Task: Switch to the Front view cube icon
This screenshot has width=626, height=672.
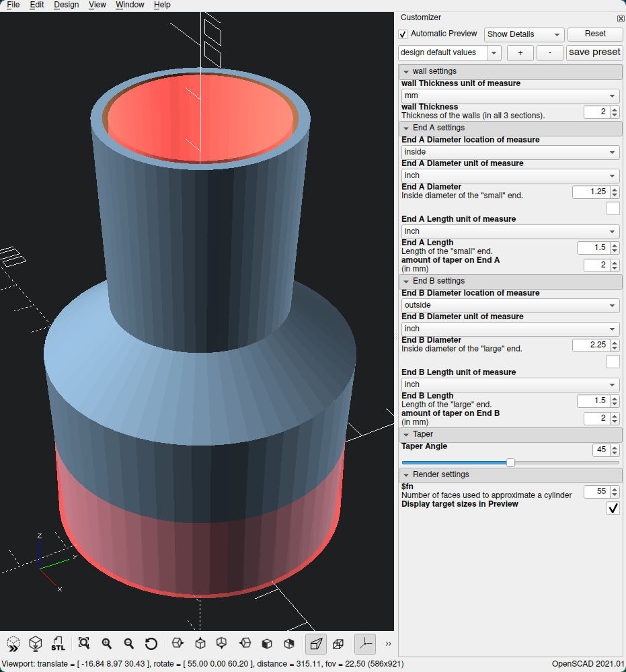Action: (267, 643)
